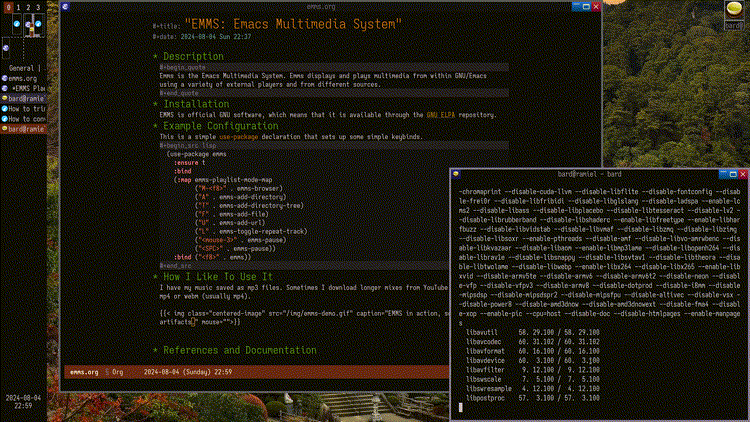Click libavutil row in terminal output
The height and width of the screenshot is (422, 750).
532,333
